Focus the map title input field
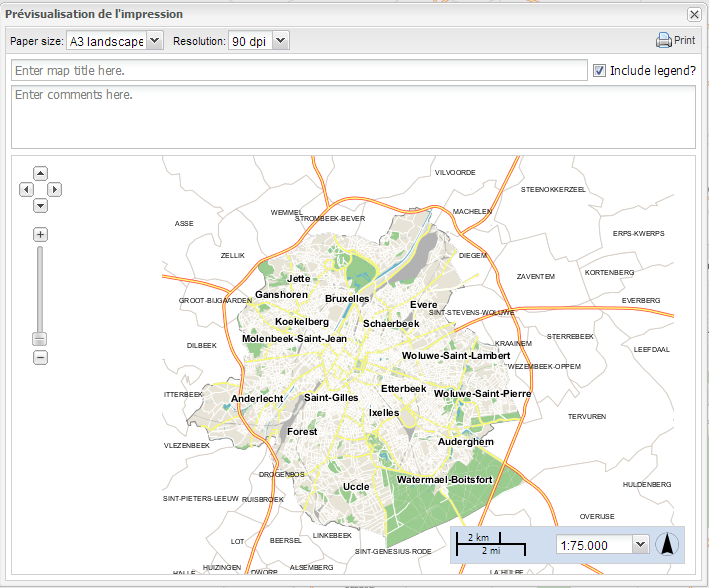 pyautogui.click(x=298, y=71)
